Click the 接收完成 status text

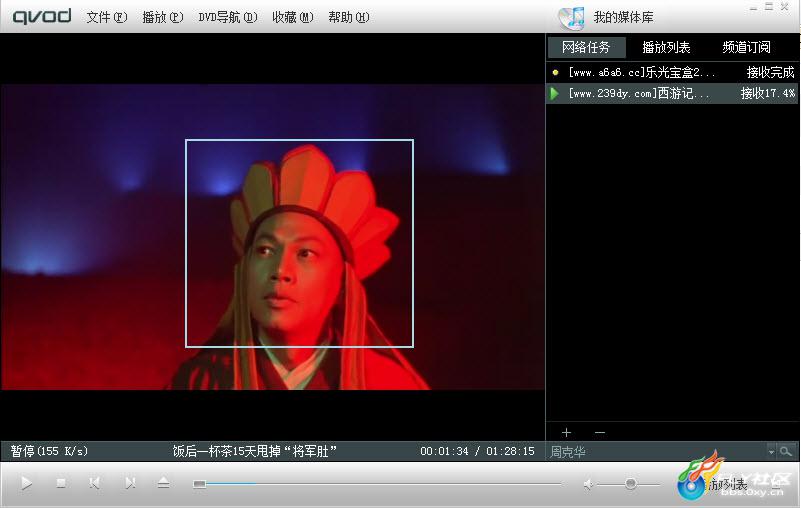pyautogui.click(x=770, y=73)
